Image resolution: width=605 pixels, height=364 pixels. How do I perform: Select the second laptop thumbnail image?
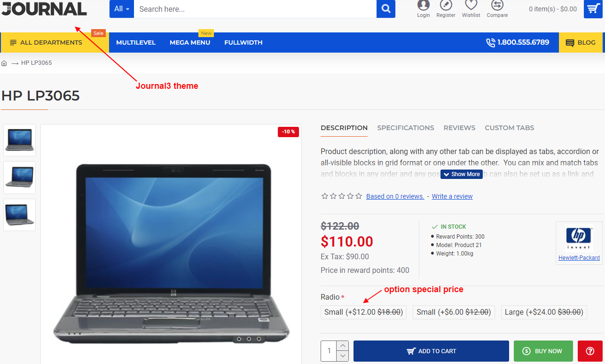[x=20, y=178]
